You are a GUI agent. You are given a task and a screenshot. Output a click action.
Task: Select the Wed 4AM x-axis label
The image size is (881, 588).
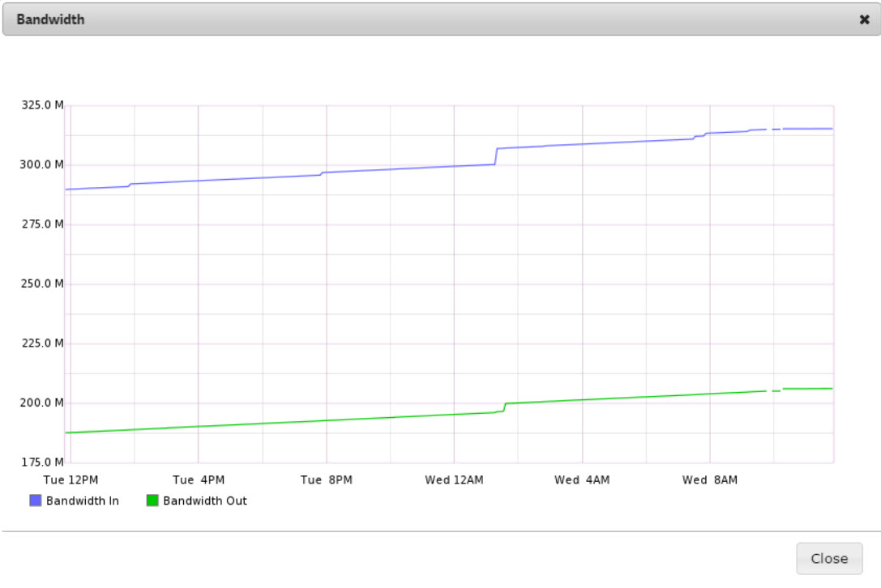[582, 480]
